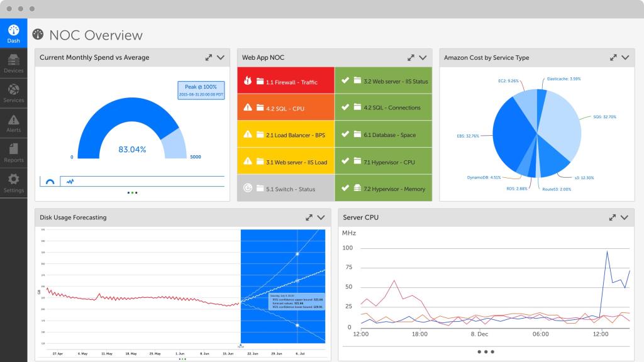Click the checkmark on 7.2 Hypervisor - Memory
This screenshot has height=362, width=644.
[347, 188]
